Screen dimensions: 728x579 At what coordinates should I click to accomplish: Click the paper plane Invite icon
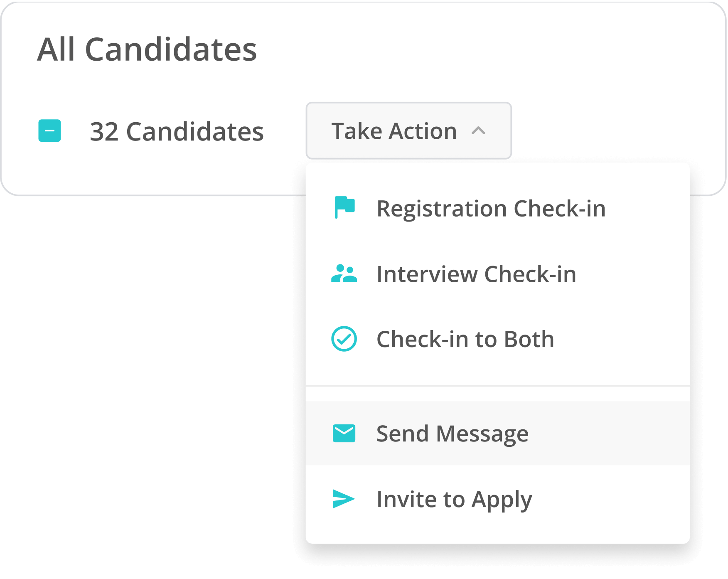click(x=344, y=499)
